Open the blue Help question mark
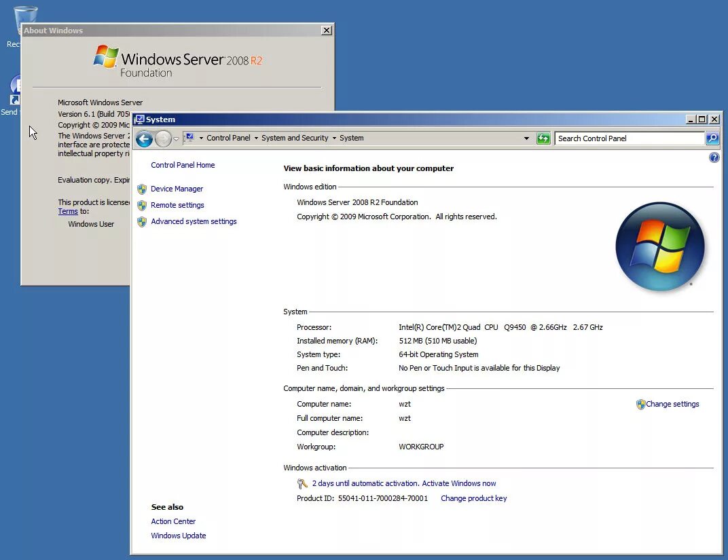The width and height of the screenshot is (728, 560). coord(714,157)
